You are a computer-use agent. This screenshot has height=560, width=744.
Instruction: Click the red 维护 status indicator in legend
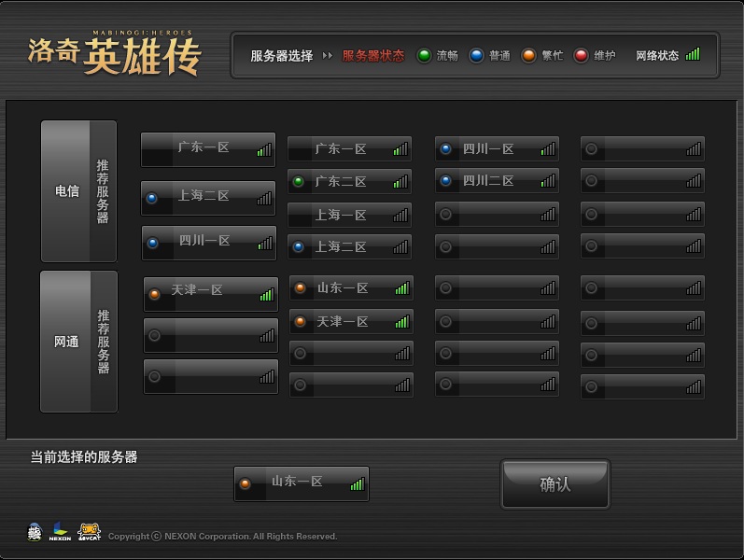pos(581,56)
